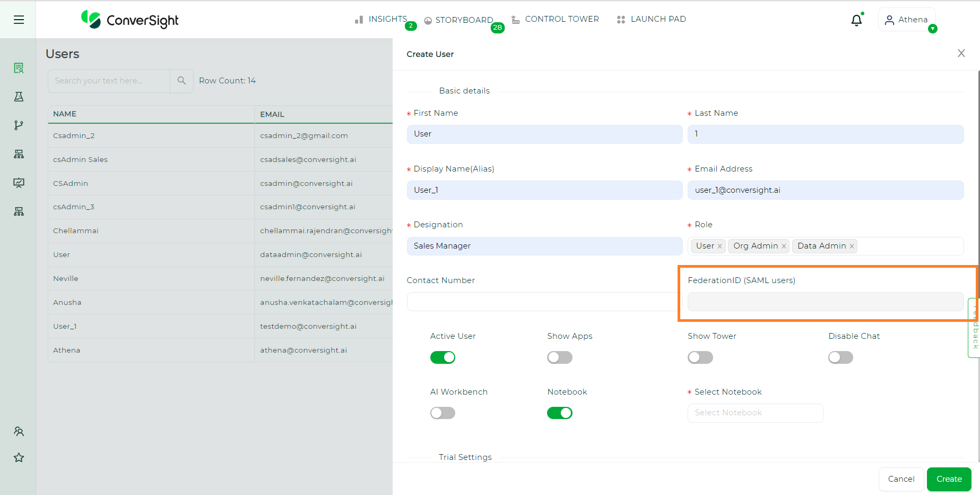
Task: Enable the Show Apps toggle
Action: point(559,357)
